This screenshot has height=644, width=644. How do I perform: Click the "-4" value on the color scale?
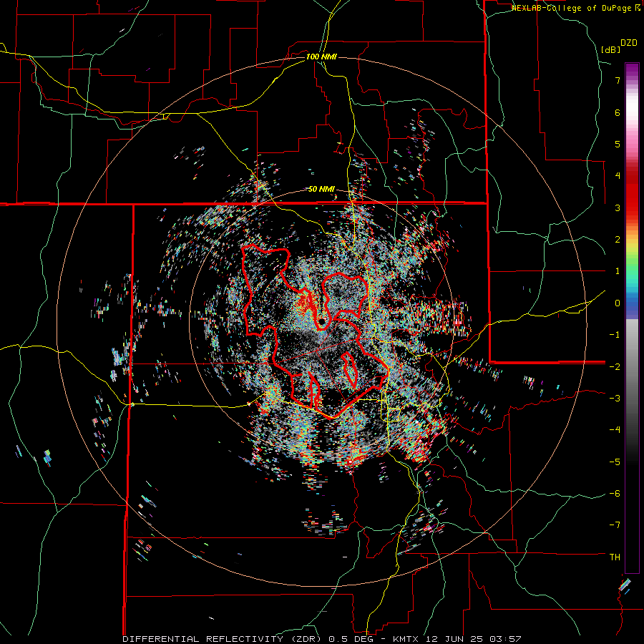tap(615, 430)
